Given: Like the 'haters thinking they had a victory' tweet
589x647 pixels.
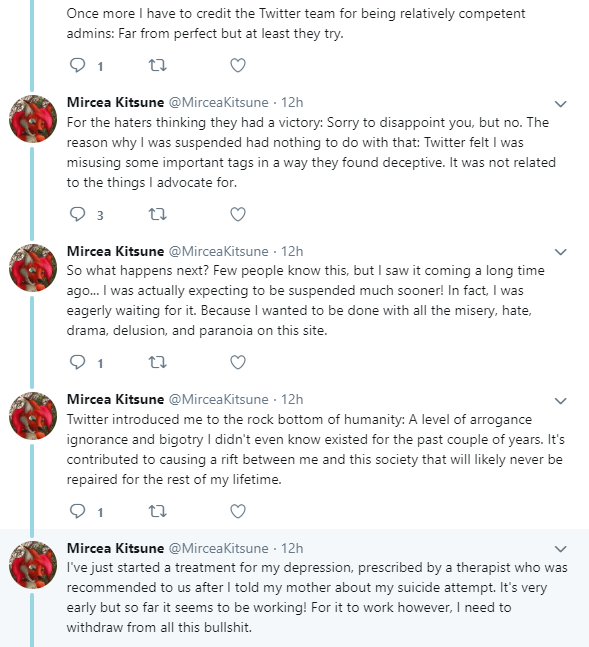Looking at the screenshot, I should pyautogui.click(x=238, y=214).
